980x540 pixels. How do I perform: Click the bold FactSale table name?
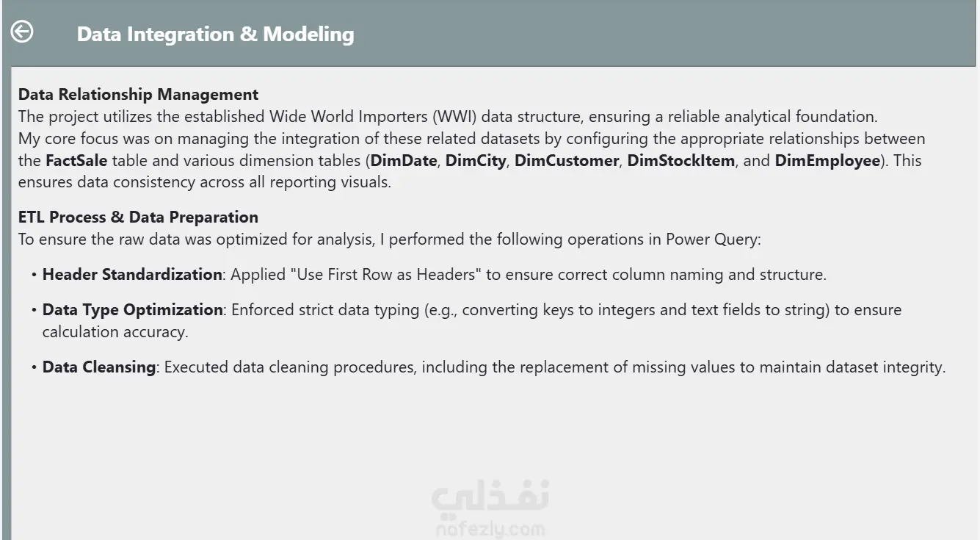click(76, 160)
